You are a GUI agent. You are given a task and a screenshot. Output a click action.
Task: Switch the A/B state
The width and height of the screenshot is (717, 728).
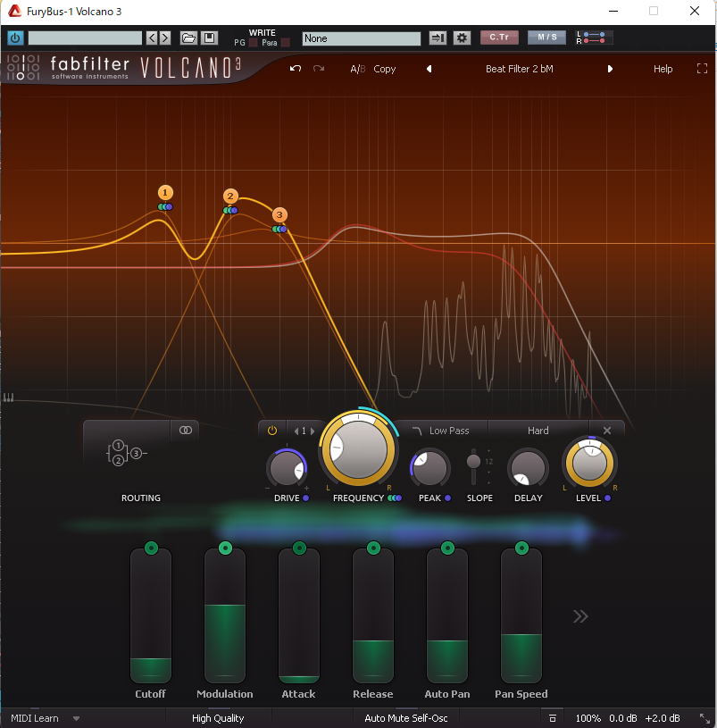(357, 69)
